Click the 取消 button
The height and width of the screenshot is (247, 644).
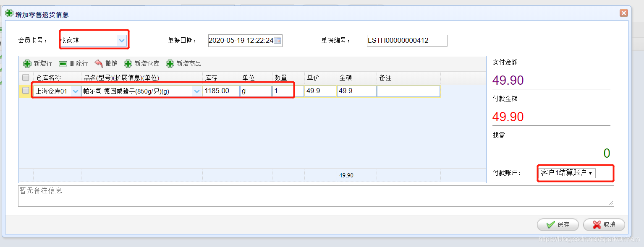[604, 225]
